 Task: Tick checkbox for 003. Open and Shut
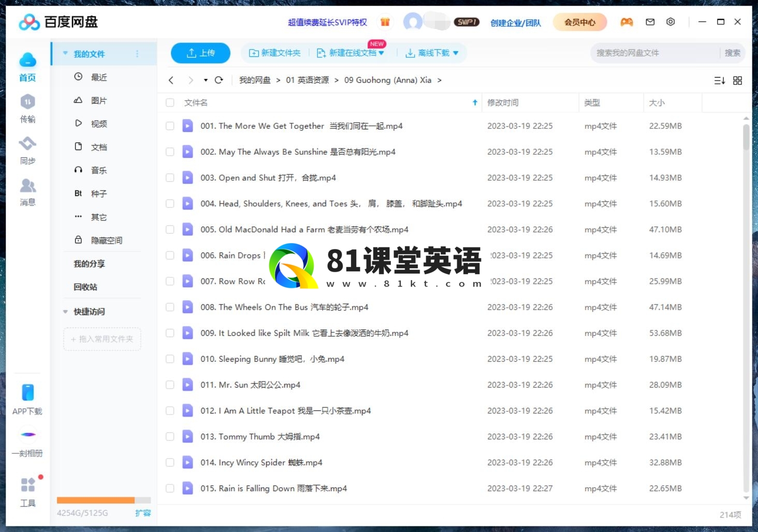(170, 178)
